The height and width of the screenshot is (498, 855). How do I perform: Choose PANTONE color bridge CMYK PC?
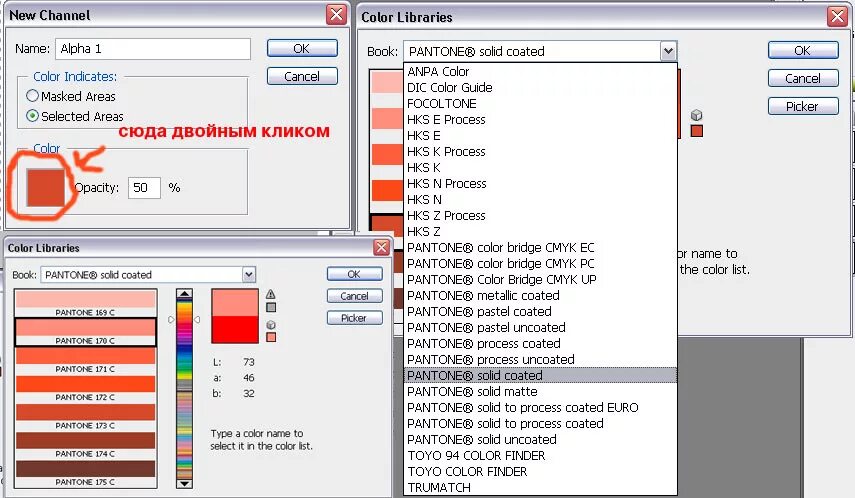coord(540,263)
